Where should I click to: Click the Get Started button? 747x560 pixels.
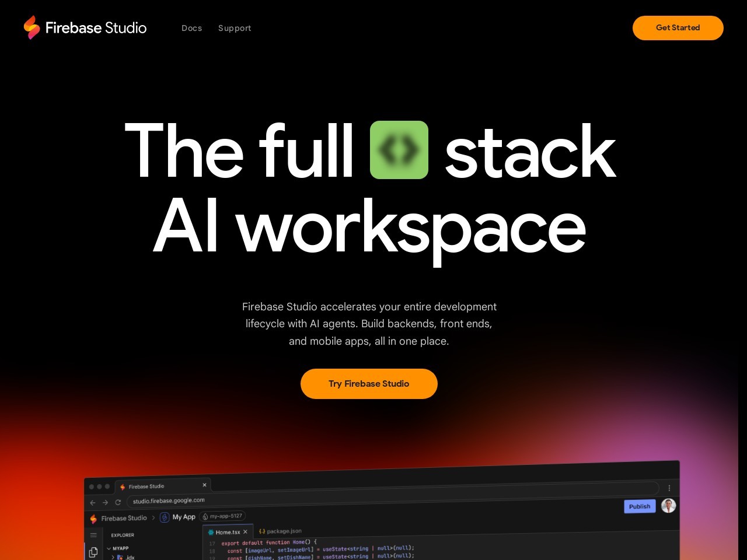coord(678,27)
